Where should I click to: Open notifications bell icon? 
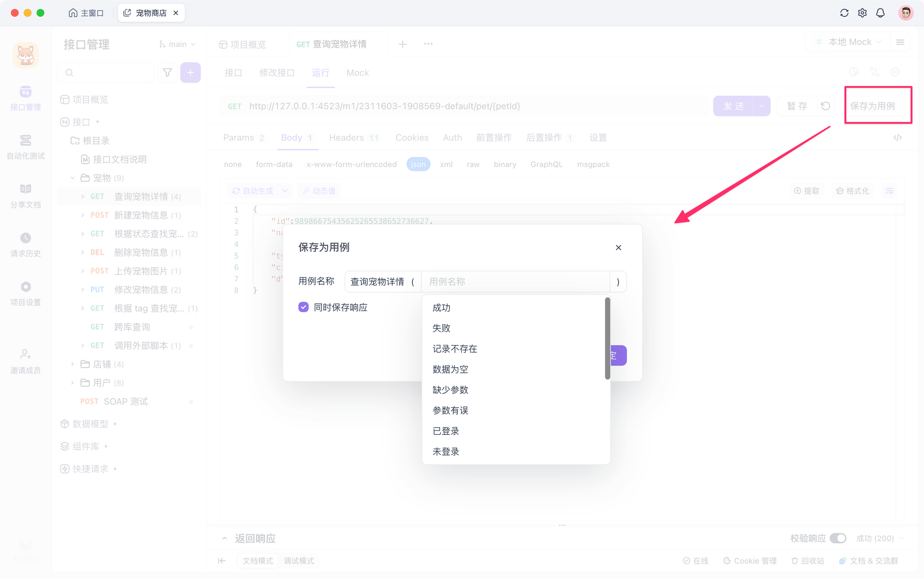880,13
